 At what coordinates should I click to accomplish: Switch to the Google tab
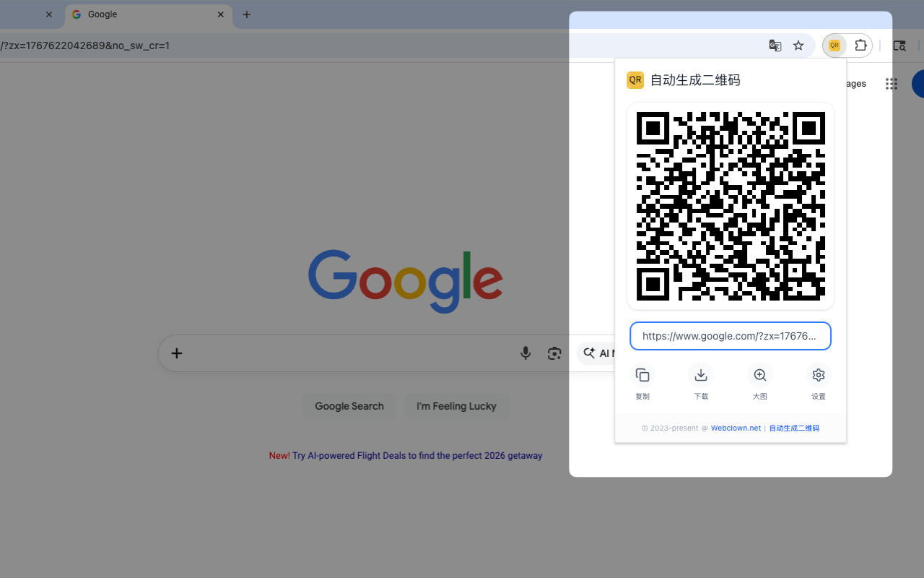pos(149,14)
